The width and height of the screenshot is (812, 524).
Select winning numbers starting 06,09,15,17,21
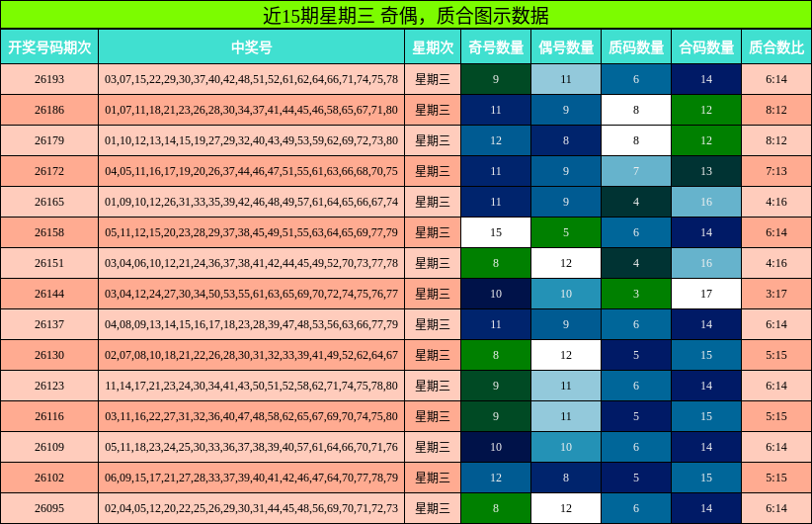coord(251,478)
